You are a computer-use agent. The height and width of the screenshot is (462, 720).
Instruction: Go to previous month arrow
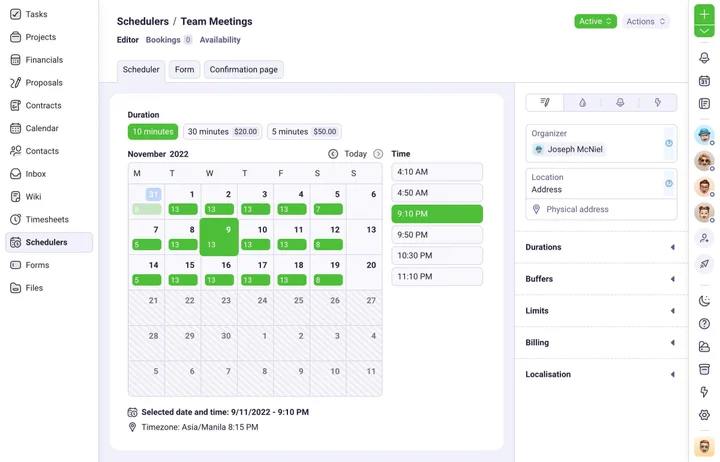[333, 154]
